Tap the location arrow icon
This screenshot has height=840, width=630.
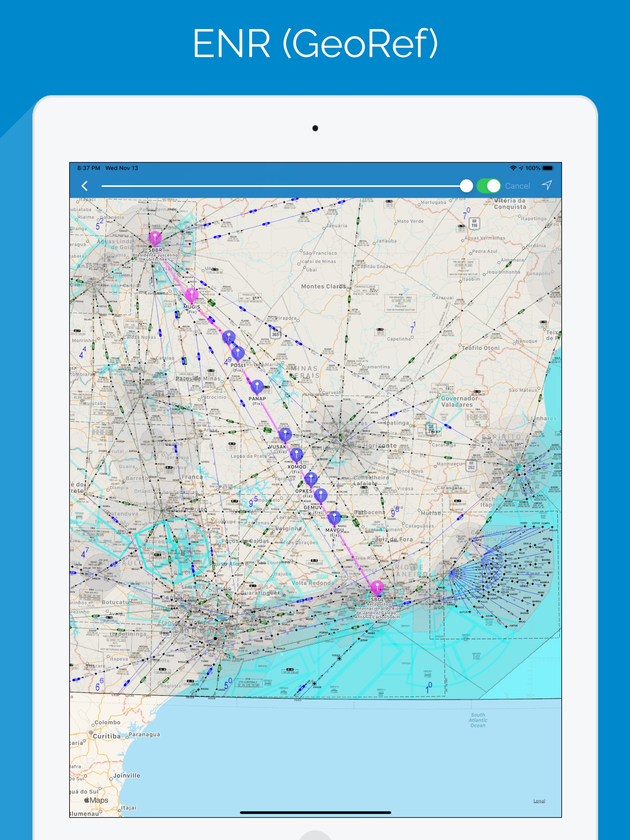(x=546, y=185)
